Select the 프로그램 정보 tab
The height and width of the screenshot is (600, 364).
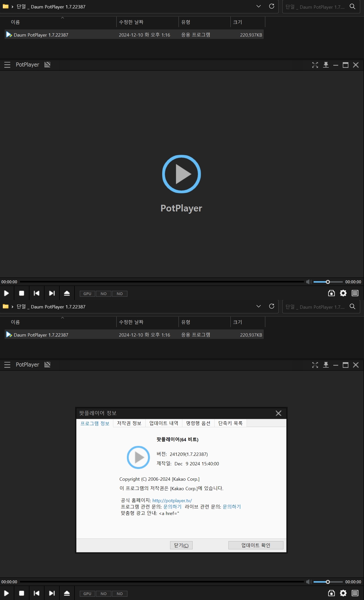pos(95,423)
